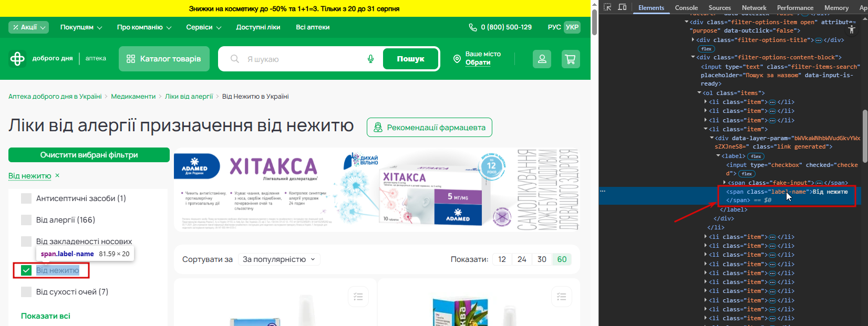Image resolution: width=868 pixels, height=326 pixels.
Task: Open 'Всі аптеки' menu link
Action: 313,27
